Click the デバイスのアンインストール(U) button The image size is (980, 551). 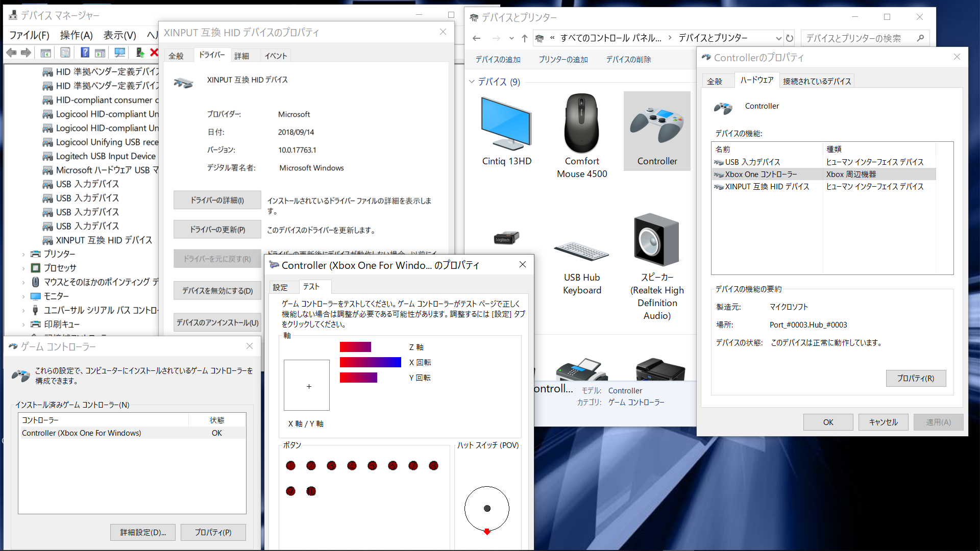[x=217, y=322]
